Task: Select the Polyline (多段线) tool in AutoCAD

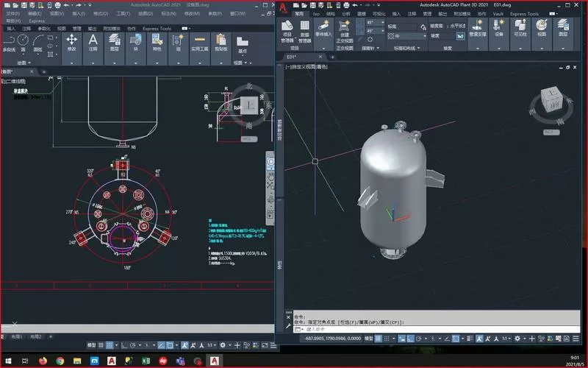Action: coord(9,43)
